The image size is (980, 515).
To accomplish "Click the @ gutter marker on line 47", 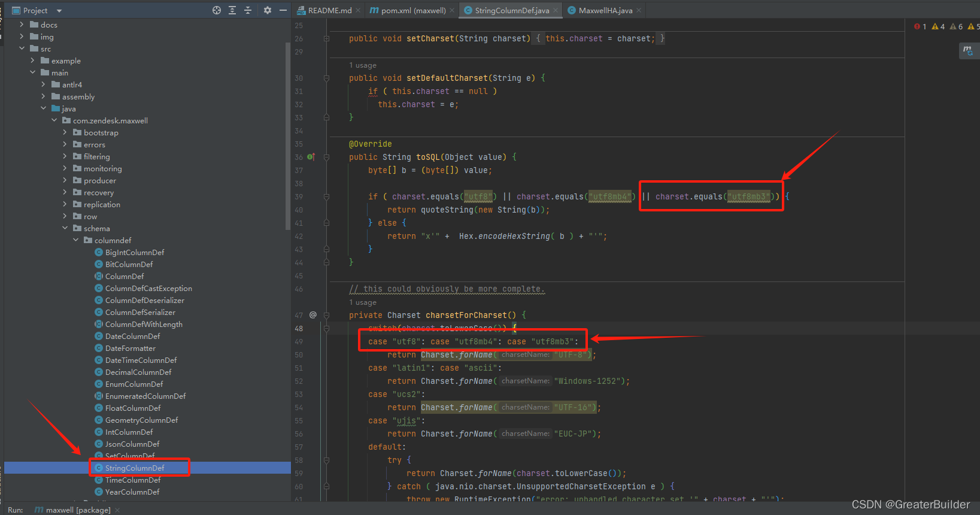I will pyautogui.click(x=313, y=315).
